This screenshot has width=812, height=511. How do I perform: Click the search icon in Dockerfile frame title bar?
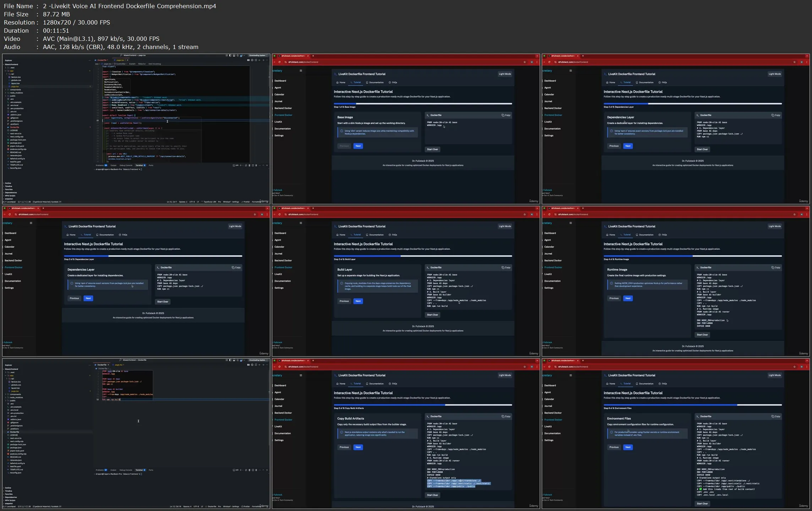(121, 360)
